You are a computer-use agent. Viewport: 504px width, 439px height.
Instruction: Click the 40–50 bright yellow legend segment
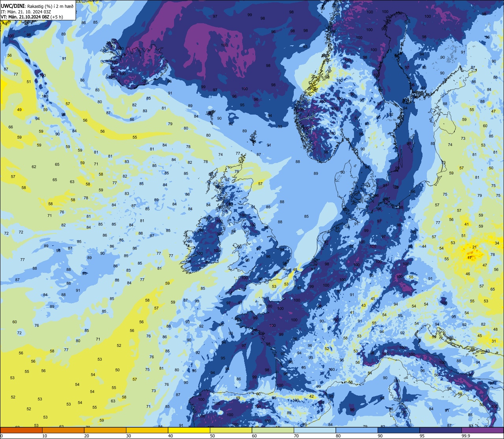pos(189,430)
